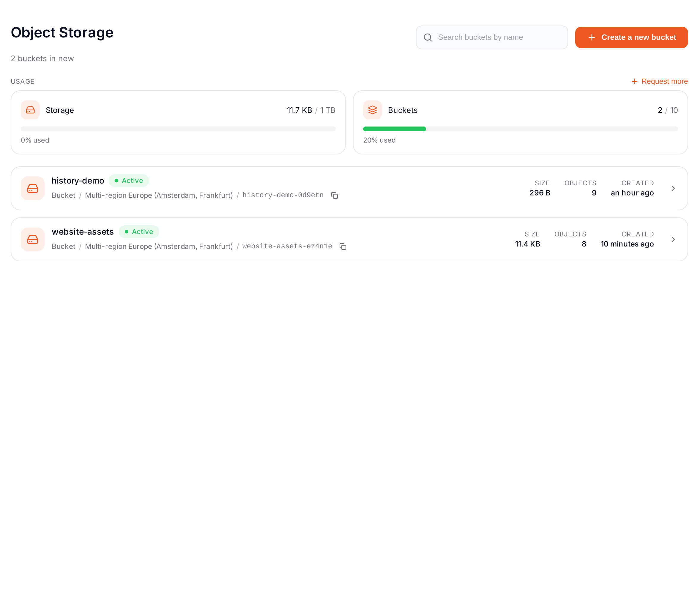The image size is (700, 594).
Task: Click the 0% used label
Action: click(35, 140)
